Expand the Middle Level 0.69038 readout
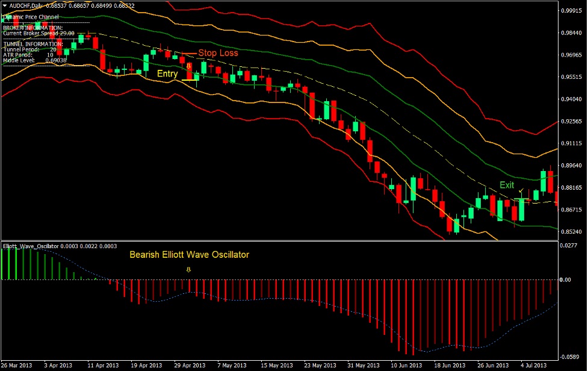 point(36,60)
